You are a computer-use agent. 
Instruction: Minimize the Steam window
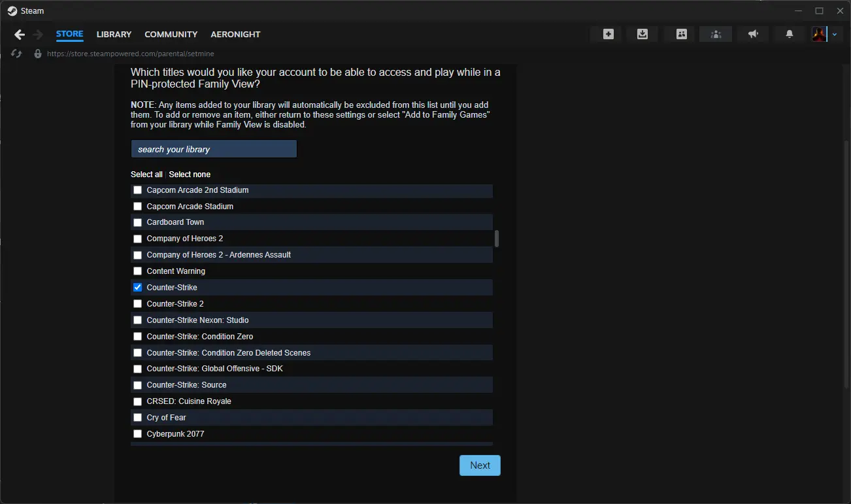click(798, 11)
